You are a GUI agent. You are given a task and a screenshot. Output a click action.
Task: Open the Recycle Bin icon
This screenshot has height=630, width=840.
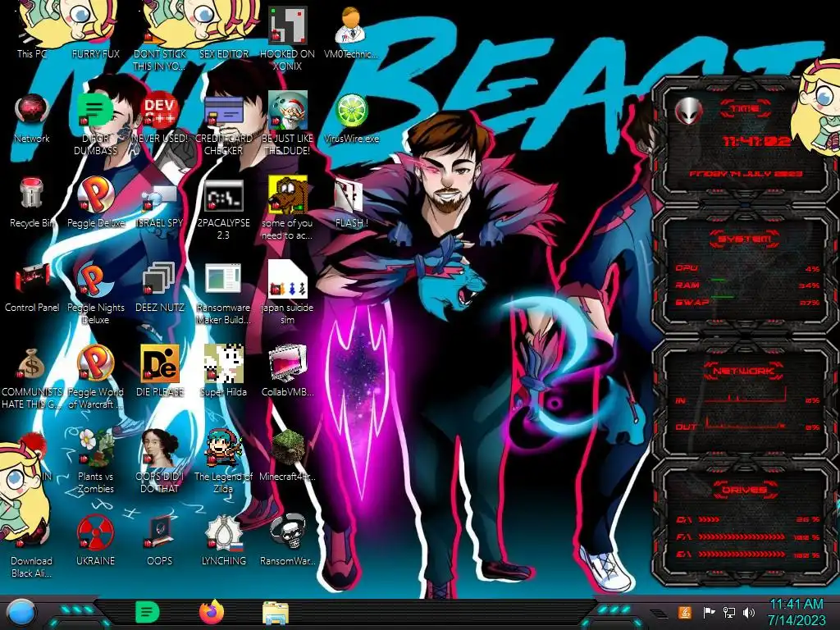tap(32, 203)
